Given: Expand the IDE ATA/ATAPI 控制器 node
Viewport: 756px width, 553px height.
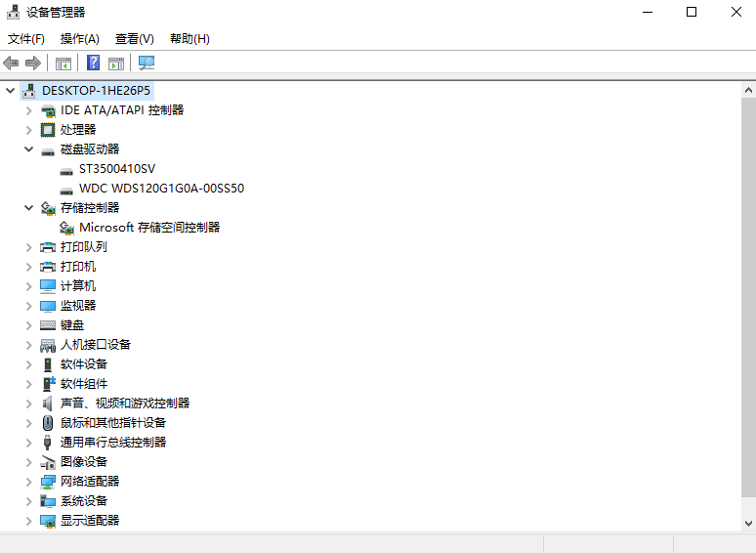Looking at the screenshot, I should (29, 110).
